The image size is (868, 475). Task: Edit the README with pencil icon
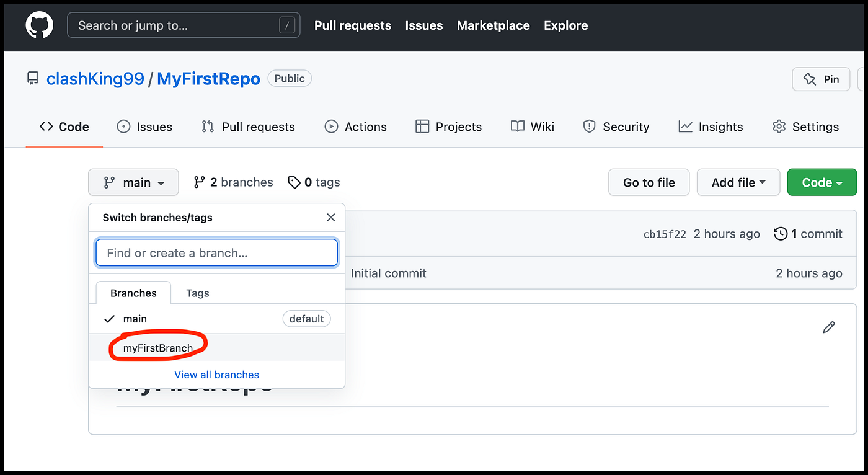(829, 327)
